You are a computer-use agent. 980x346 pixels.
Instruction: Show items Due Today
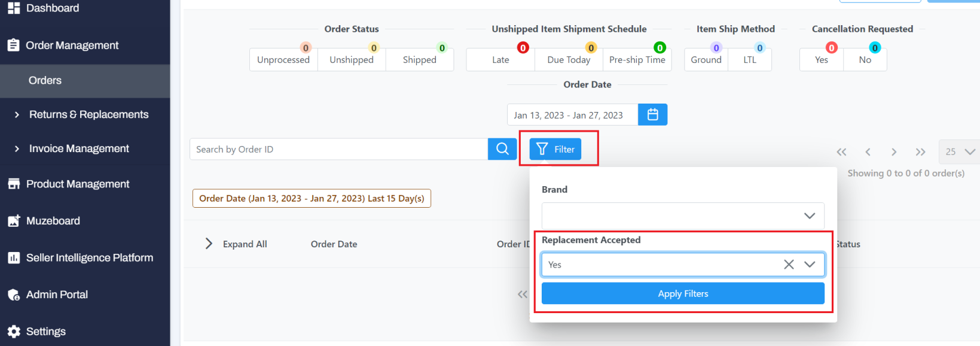coord(569,60)
